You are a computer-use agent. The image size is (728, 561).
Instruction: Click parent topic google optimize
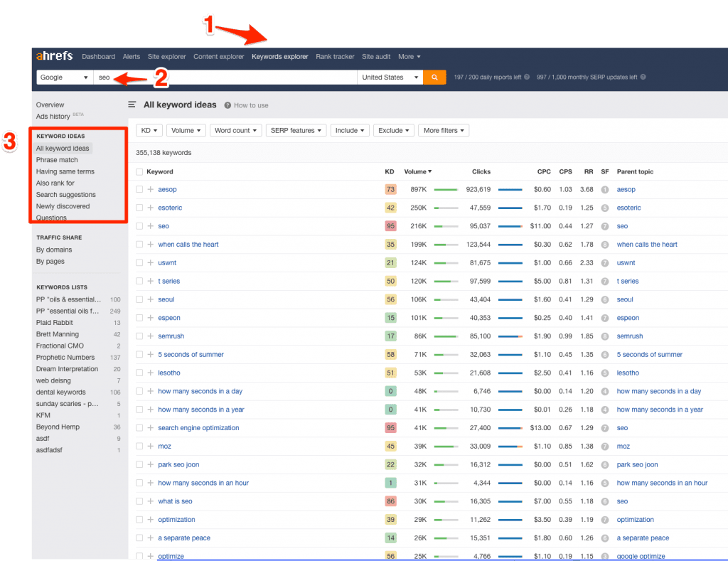pos(641,556)
